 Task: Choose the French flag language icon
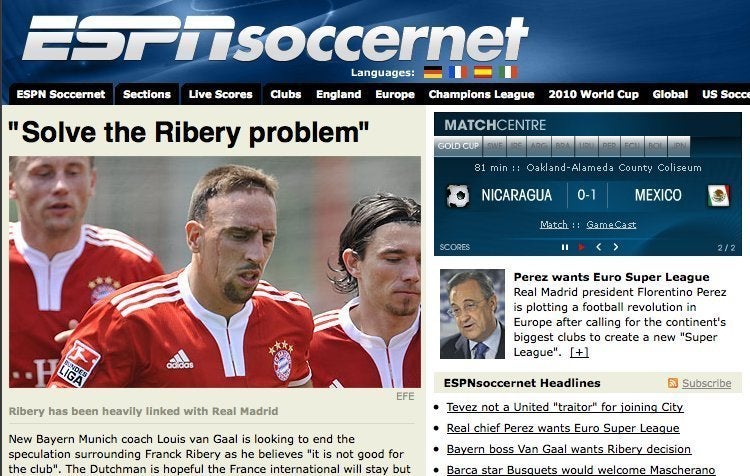point(458,72)
